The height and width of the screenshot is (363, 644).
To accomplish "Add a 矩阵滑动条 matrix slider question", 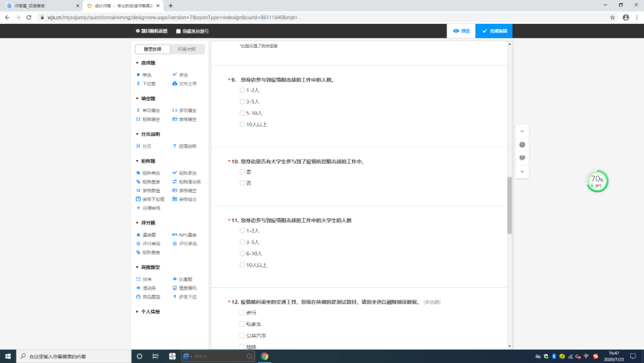I will 190,181.
